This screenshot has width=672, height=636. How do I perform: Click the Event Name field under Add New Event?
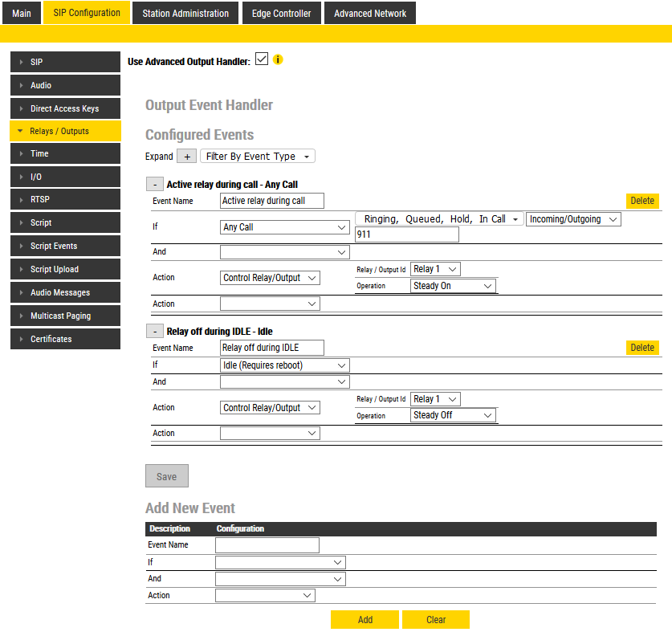tap(267, 545)
